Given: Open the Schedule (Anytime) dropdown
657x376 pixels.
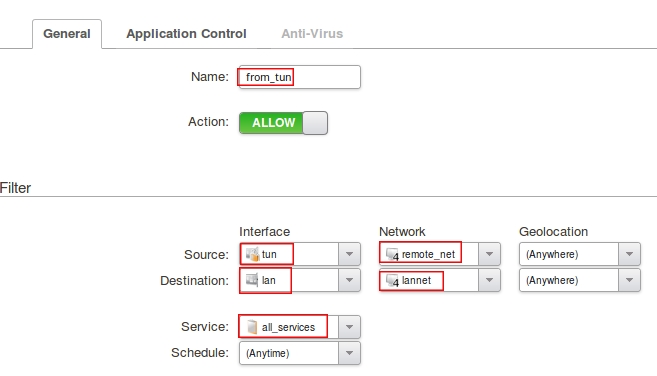Looking at the screenshot, I should coord(300,353).
